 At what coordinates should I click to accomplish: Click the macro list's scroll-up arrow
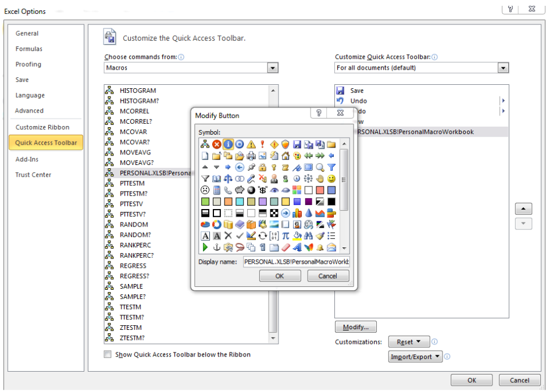[273, 91]
